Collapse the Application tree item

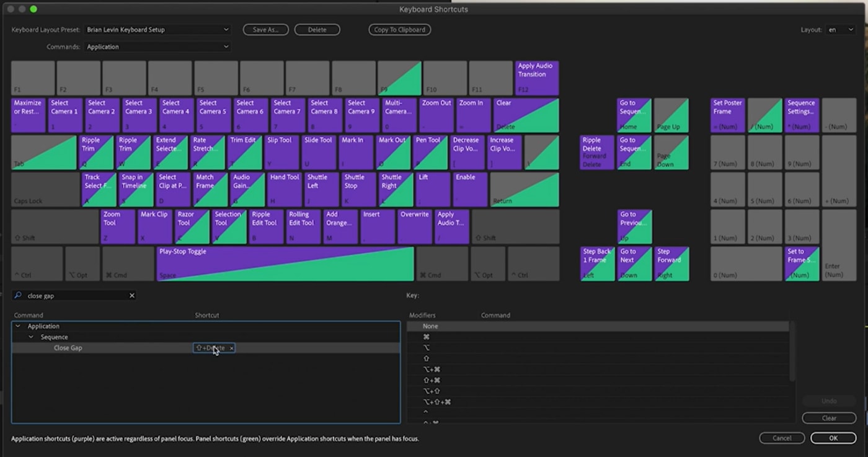click(x=19, y=326)
